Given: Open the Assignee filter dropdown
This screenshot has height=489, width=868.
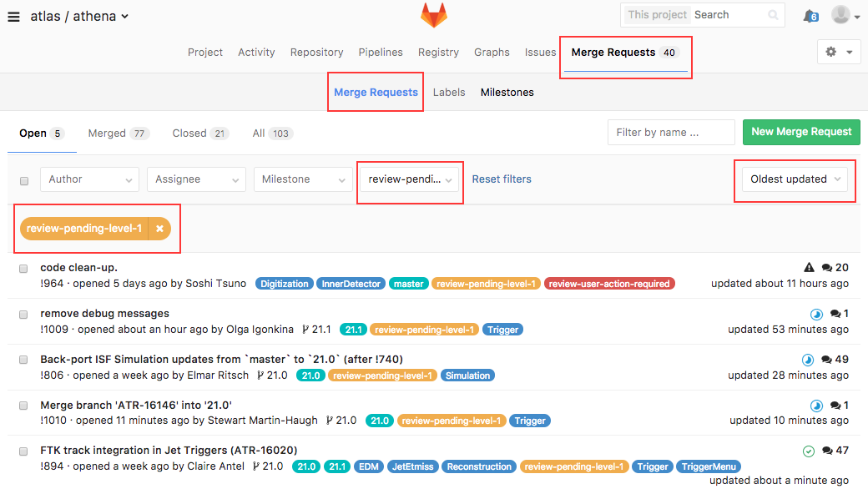Looking at the screenshot, I should click(196, 179).
